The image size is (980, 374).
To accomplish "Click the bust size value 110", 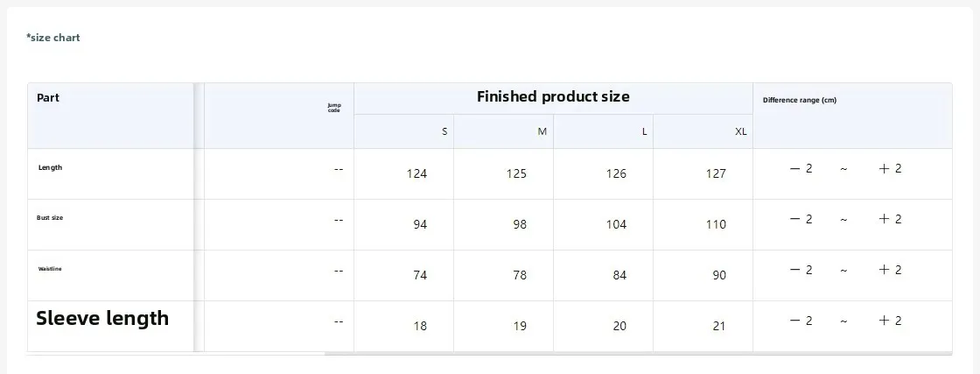I will point(716,224).
